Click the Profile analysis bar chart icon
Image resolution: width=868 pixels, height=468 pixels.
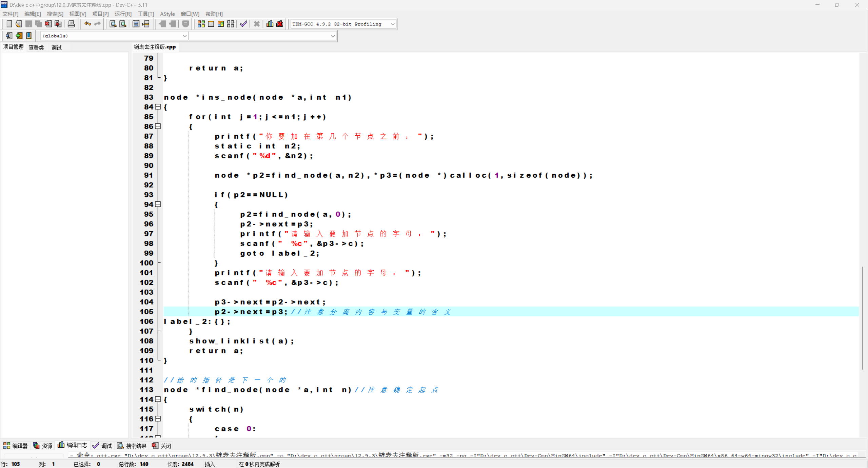tap(270, 24)
